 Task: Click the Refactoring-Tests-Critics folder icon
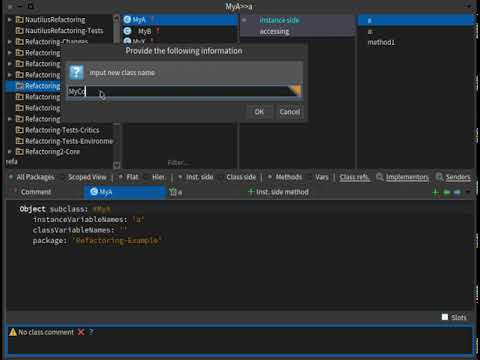click(20, 130)
